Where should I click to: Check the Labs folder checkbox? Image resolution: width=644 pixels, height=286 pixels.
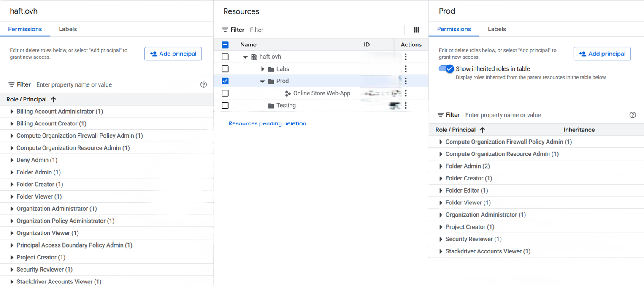(225, 69)
